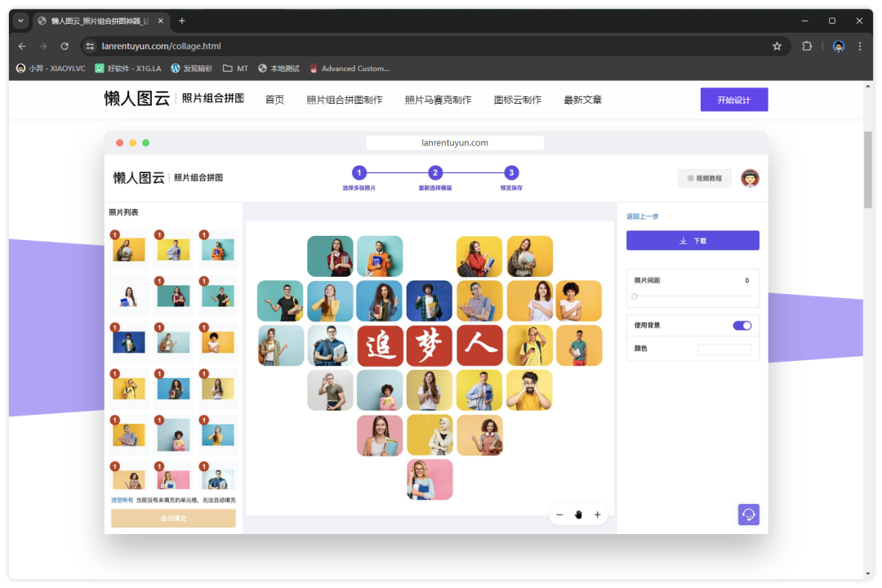Open a new browser tab
Image resolution: width=882 pixels, height=588 pixels.
coord(181,20)
